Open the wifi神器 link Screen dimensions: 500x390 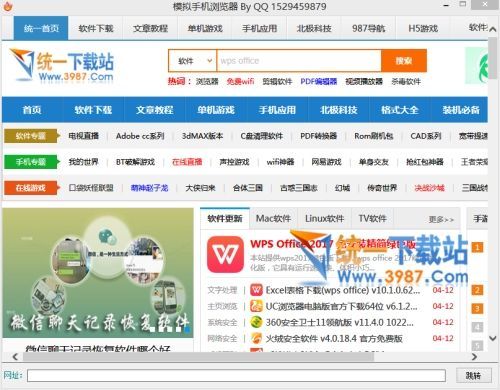[x=280, y=162]
